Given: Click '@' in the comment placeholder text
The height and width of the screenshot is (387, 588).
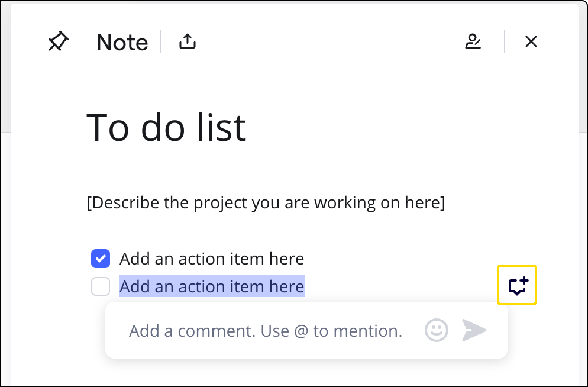Looking at the screenshot, I should coord(301,331).
